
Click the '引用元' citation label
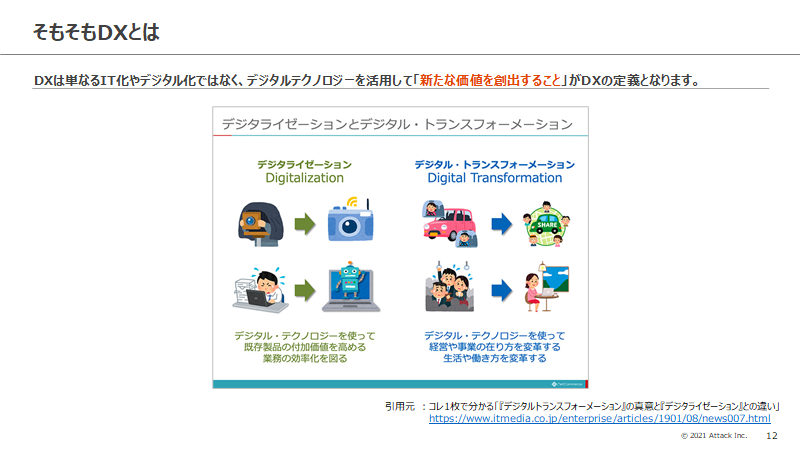click(x=400, y=406)
